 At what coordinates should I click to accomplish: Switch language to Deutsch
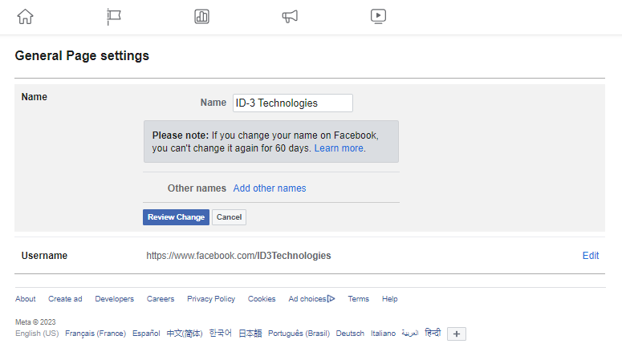pos(350,334)
